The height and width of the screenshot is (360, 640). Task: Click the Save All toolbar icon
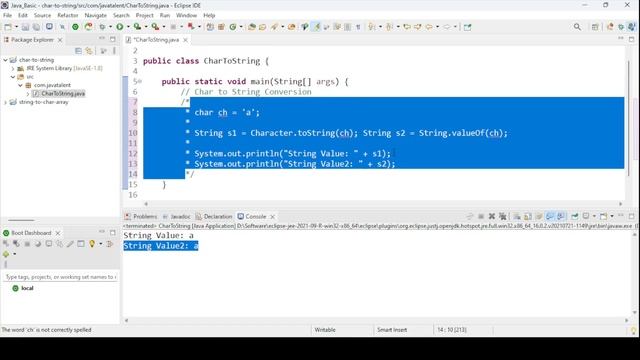(36, 27)
